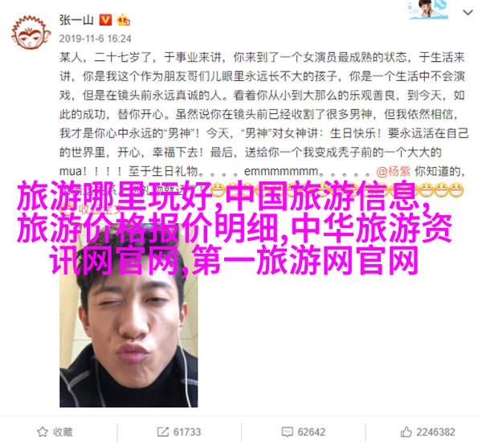Open comments count 62642

311,432
